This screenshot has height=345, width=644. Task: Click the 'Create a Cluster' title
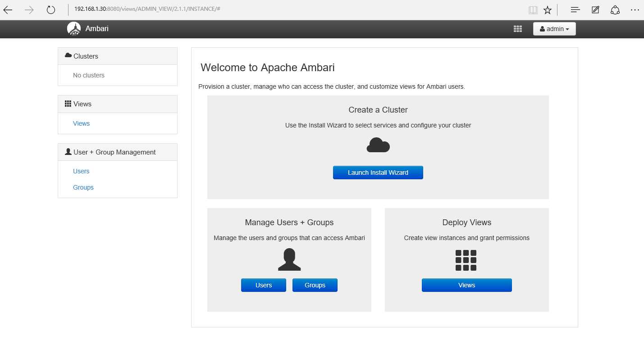pyautogui.click(x=378, y=110)
